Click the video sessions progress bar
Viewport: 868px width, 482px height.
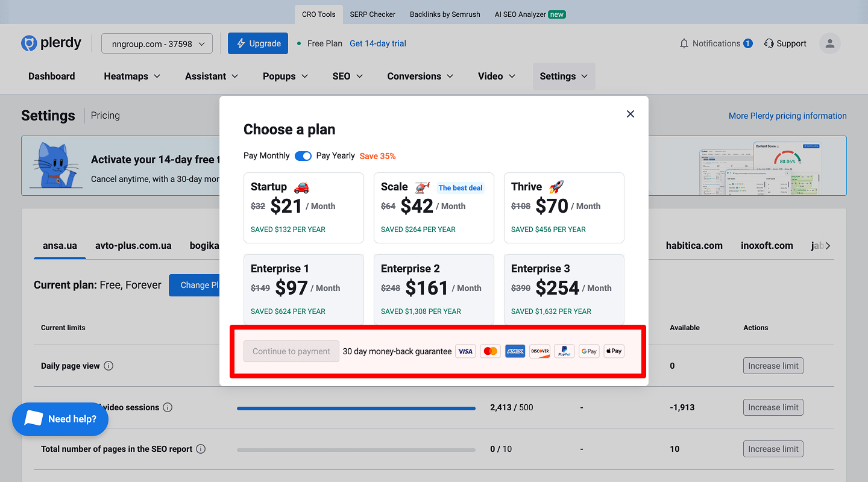pyautogui.click(x=356, y=407)
